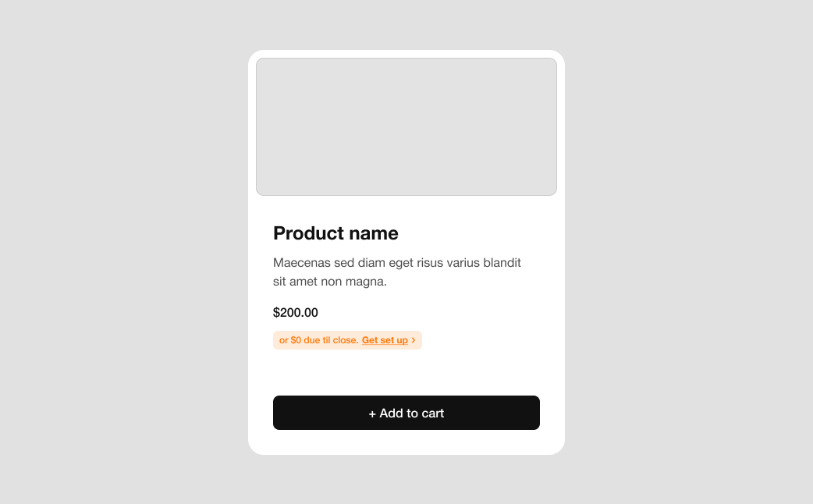Image resolution: width=813 pixels, height=504 pixels.
Task: Open the Get set up link
Action: [x=385, y=340]
